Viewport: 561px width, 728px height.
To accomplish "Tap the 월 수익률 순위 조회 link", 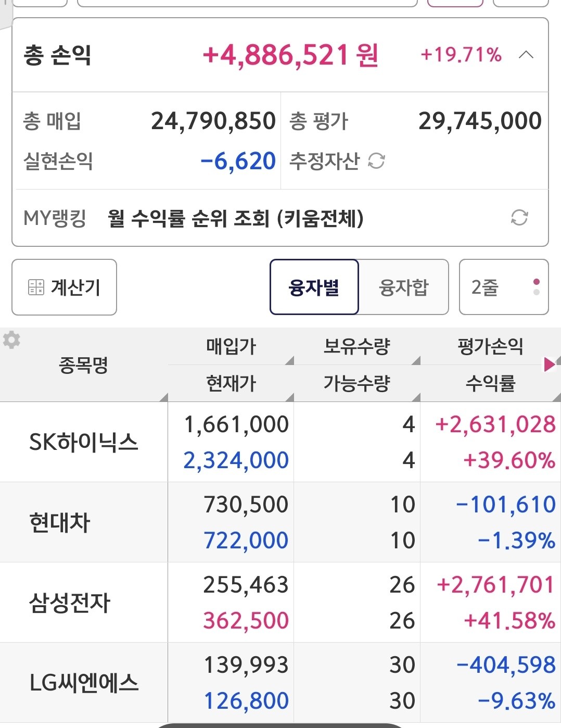I will click(x=236, y=218).
